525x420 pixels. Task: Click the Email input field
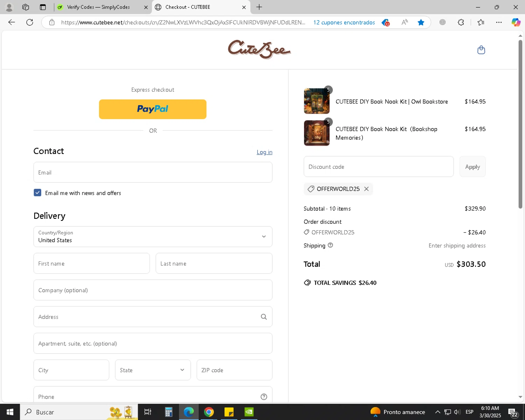pos(153,172)
